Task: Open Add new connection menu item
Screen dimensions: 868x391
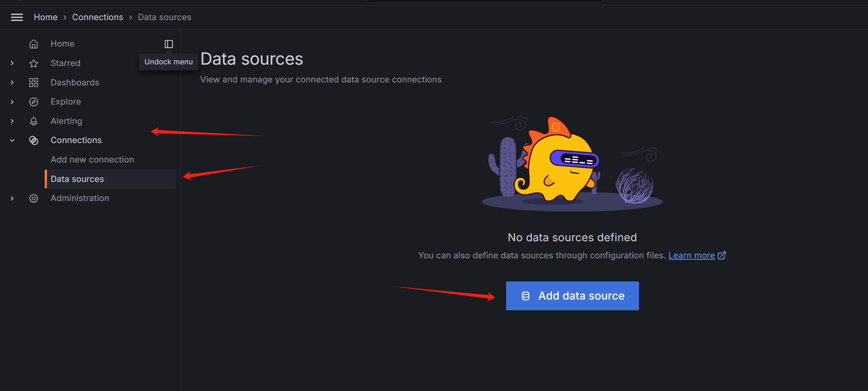Action: pos(92,159)
